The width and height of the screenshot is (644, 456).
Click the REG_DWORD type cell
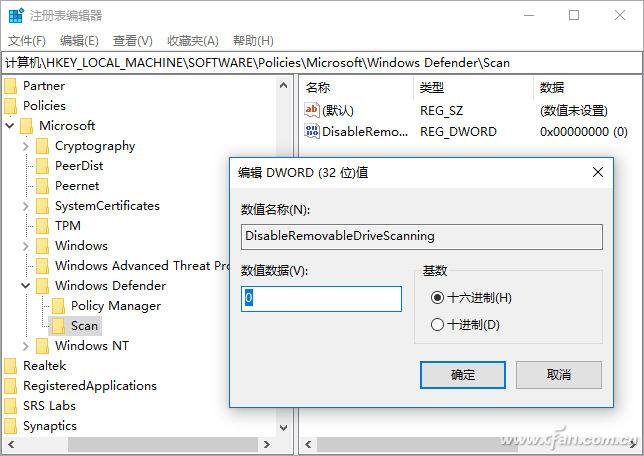(x=458, y=131)
